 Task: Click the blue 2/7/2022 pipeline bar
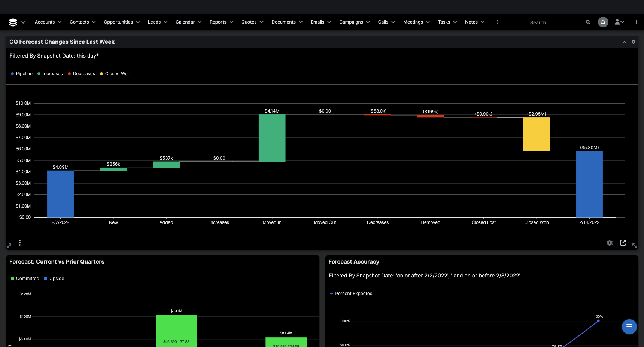(60, 194)
